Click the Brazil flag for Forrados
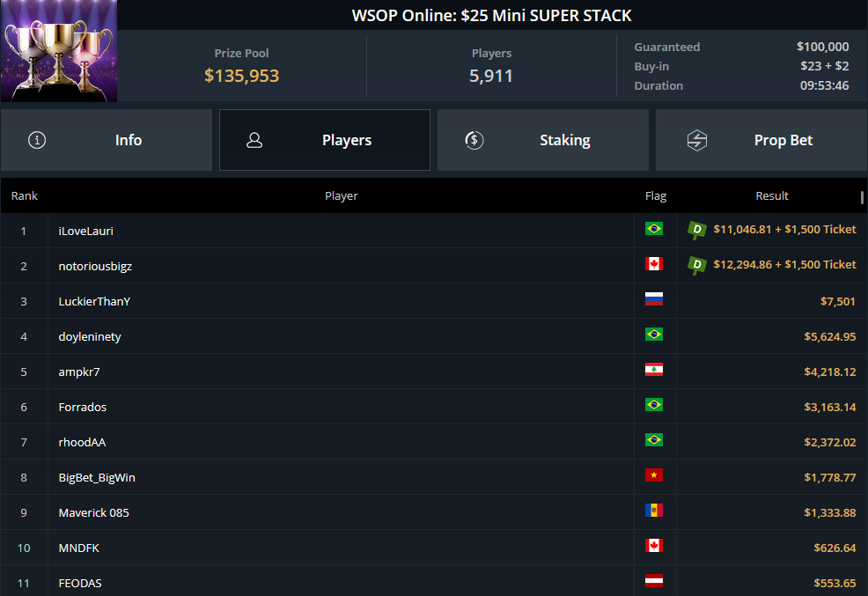Screen dimensions: 868x596 pos(654,405)
